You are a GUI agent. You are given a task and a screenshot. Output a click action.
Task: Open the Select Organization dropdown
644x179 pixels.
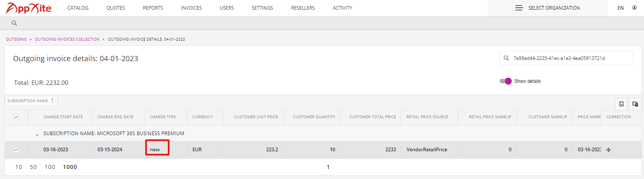click(x=548, y=8)
